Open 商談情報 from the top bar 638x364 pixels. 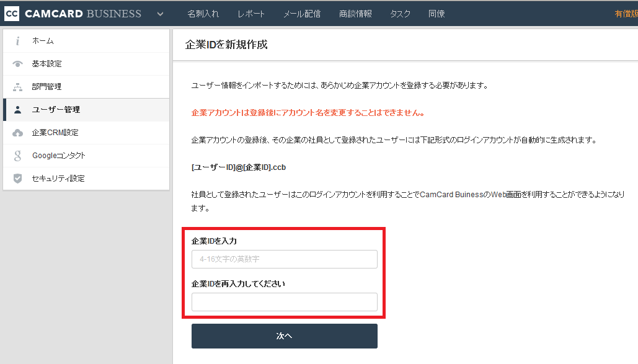pyautogui.click(x=356, y=14)
